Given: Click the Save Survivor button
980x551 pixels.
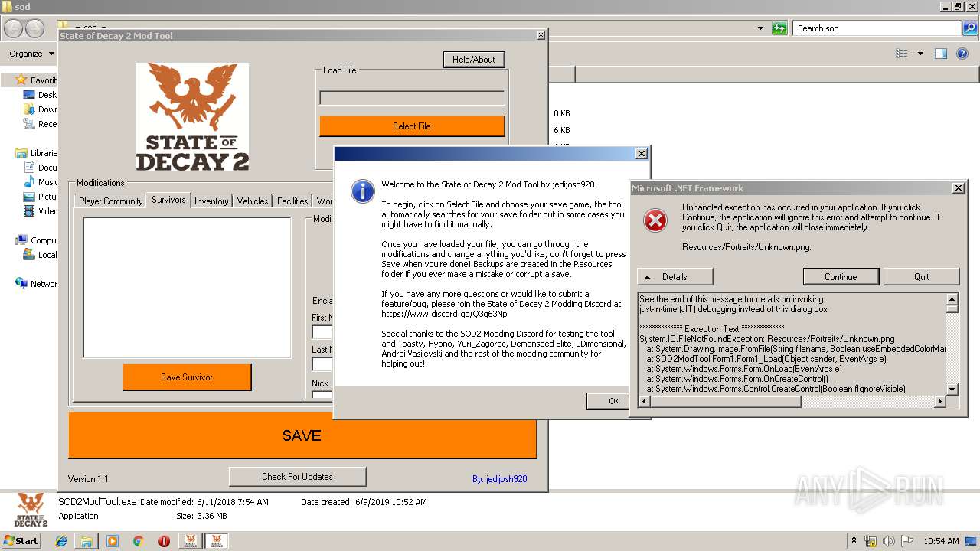Looking at the screenshot, I should pos(187,377).
